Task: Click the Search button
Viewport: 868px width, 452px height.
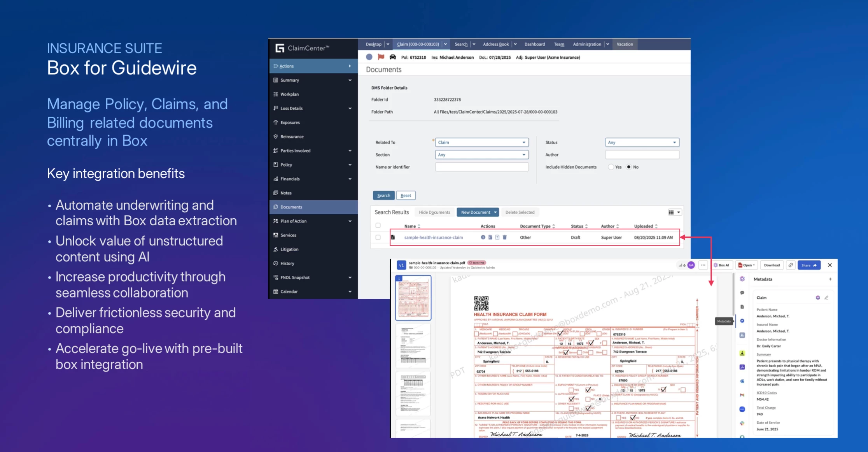Action: (x=383, y=196)
